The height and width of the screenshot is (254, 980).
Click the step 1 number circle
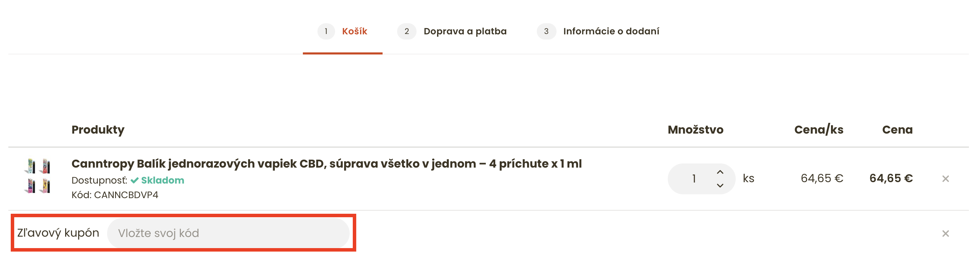pos(326,31)
